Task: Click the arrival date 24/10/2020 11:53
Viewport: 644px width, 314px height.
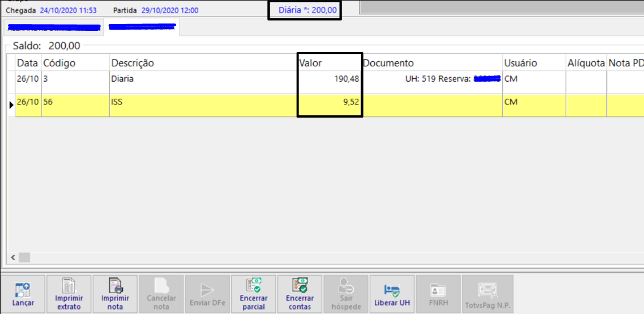Action: pyautogui.click(x=68, y=10)
